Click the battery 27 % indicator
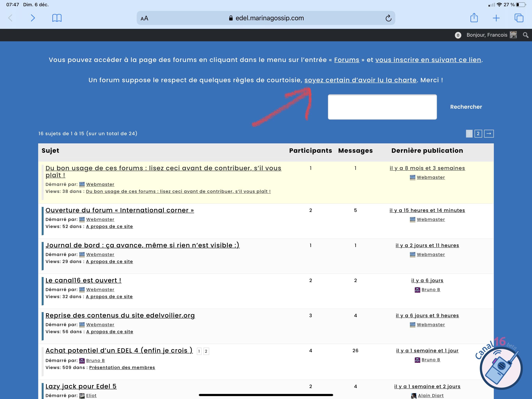Image resolution: width=532 pixels, height=399 pixels. click(x=515, y=4)
